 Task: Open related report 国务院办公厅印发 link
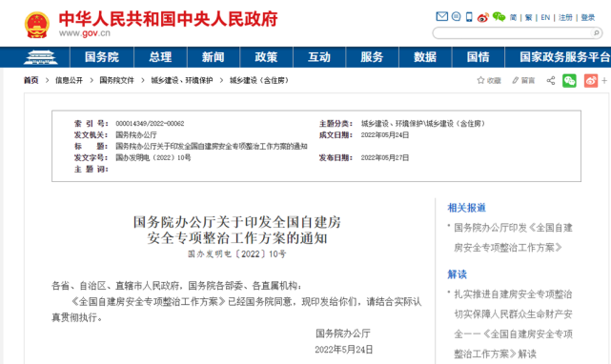click(513, 237)
